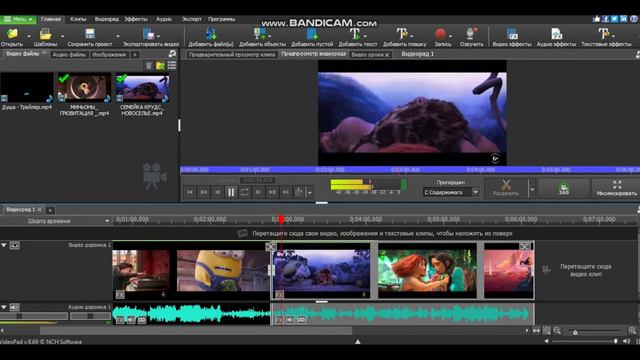Toggle mute icon on second audio clip
Screen dimensions: 640x360
[x=290, y=320]
